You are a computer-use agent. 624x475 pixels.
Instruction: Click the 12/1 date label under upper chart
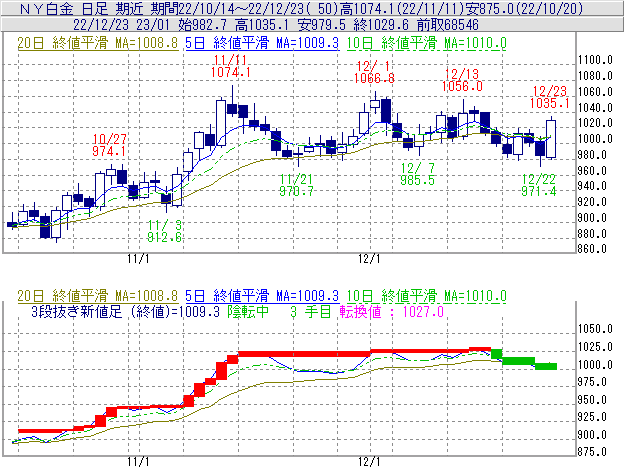[x=369, y=259]
